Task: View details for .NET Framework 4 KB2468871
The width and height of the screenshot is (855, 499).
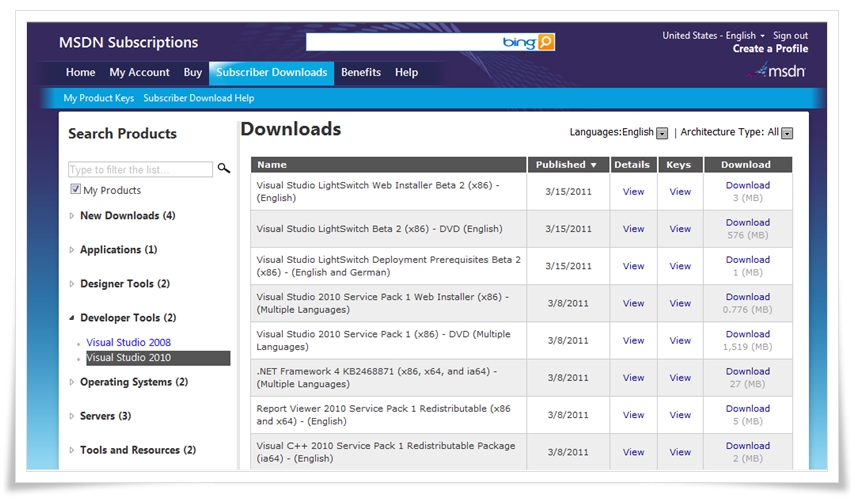Action: click(x=633, y=378)
